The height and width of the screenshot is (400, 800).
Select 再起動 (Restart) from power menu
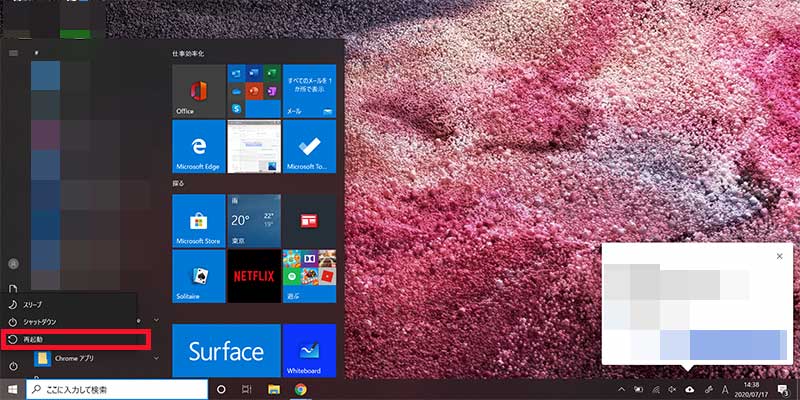[x=75, y=340]
